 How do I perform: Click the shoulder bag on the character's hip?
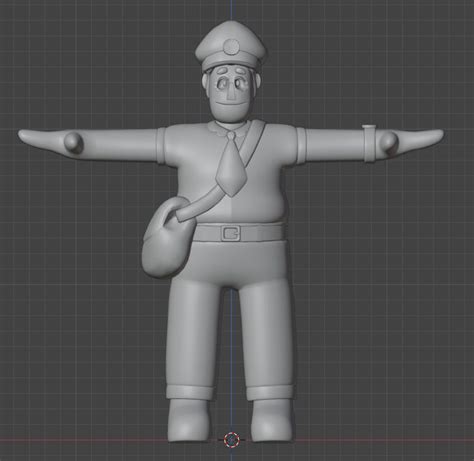click(x=168, y=237)
